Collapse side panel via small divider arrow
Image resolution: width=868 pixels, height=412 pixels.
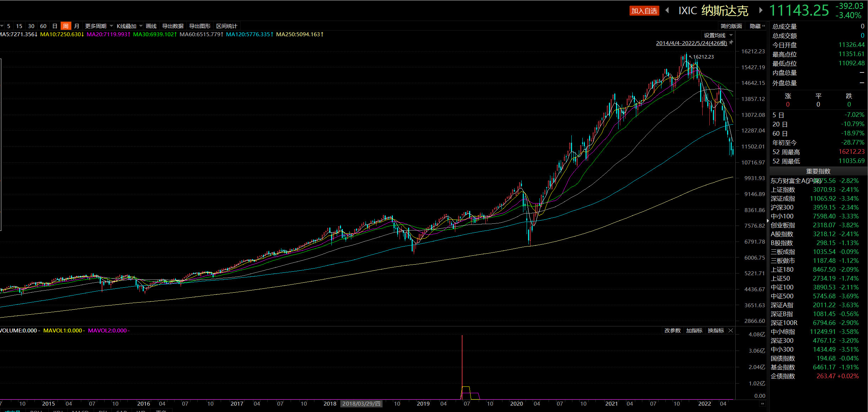(768, 221)
